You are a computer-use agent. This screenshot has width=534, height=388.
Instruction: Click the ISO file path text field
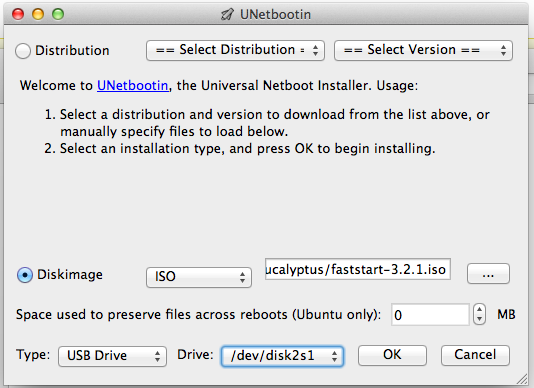(x=358, y=269)
